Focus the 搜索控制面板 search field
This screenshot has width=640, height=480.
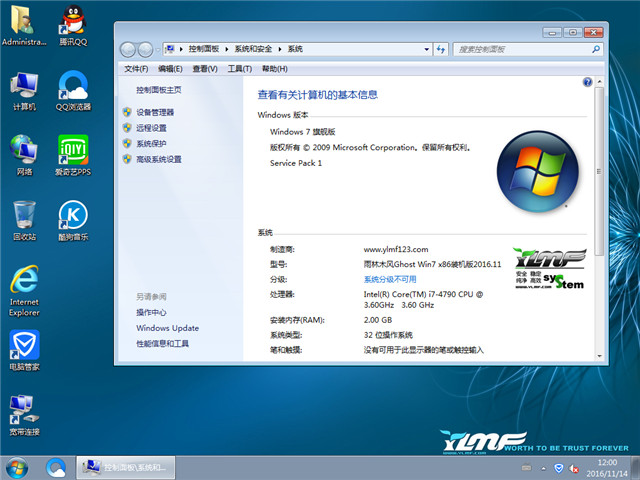[x=522, y=49]
